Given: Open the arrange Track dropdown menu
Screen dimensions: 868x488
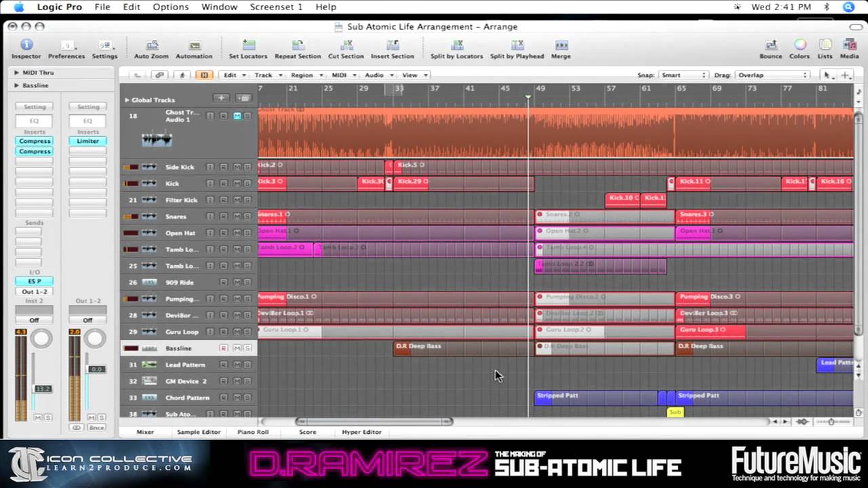Looking at the screenshot, I should pyautogui.click(x=267, y=75).
